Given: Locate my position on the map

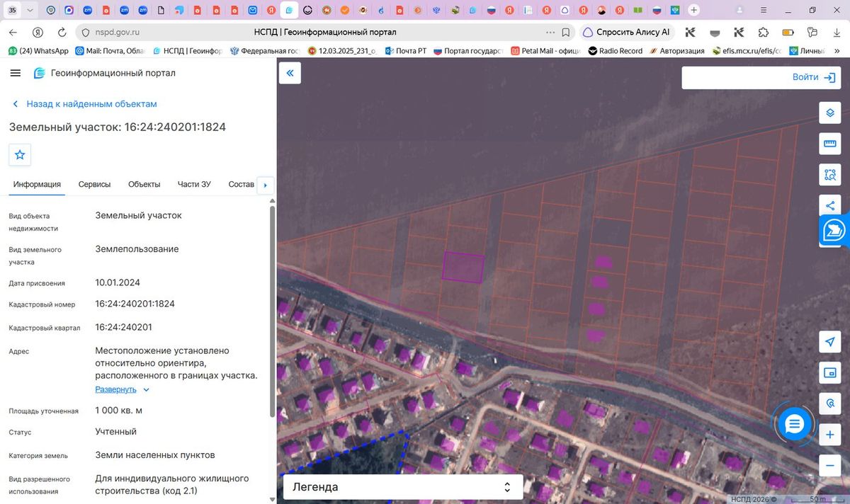Looking at the screenshot, I should click(x=830, y=342).
